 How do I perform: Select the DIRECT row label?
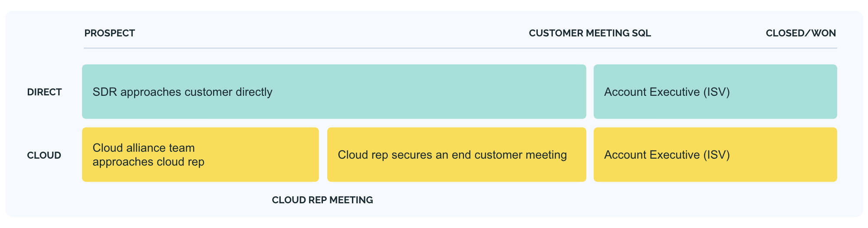coord(44,92)
